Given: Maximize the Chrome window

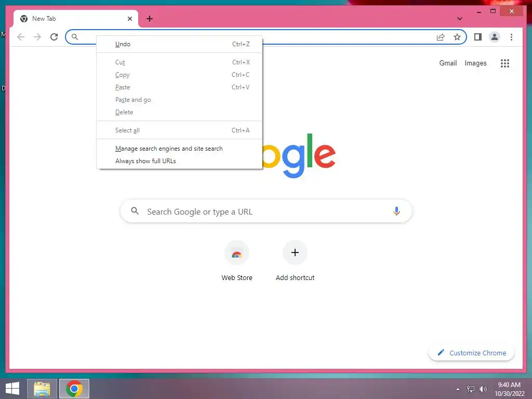Looking at the screenshot, I should click(x=493, y=11).
